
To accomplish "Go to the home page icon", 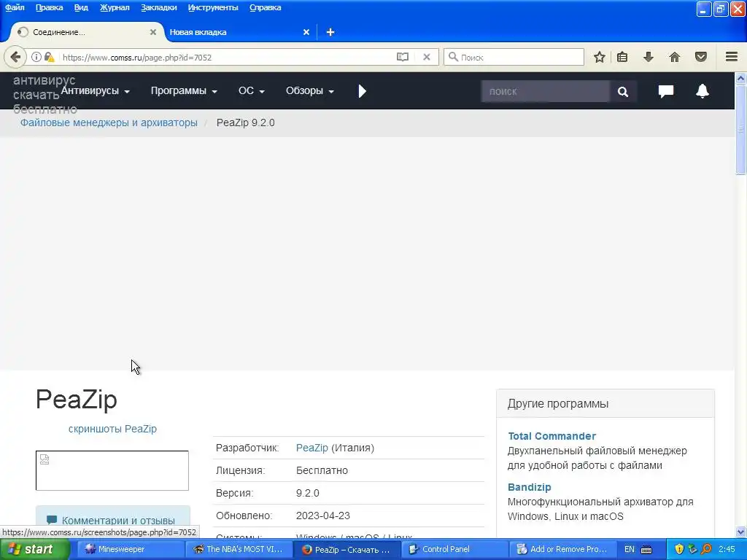I will click(675, 57).
